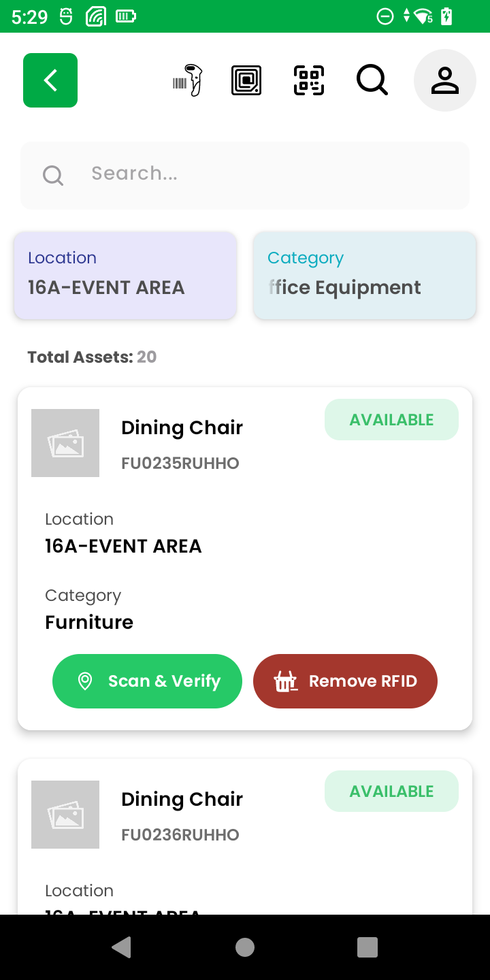
Task: Launch the QR code scanner
Action: 309,80
